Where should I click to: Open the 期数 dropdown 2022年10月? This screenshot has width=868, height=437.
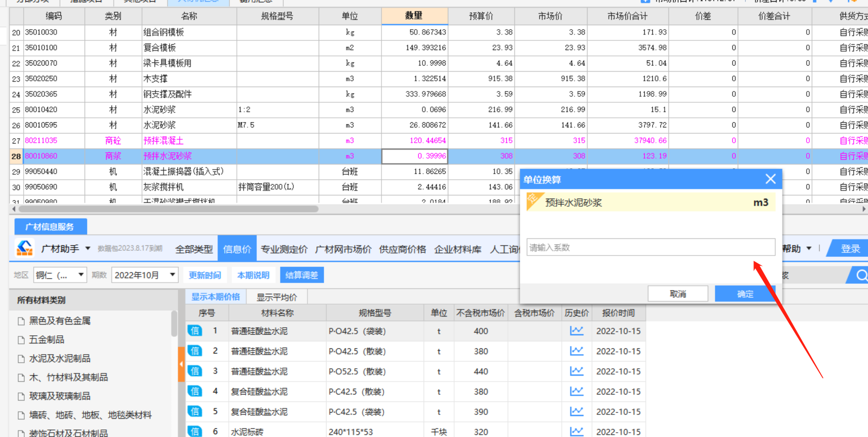point(145,275)
